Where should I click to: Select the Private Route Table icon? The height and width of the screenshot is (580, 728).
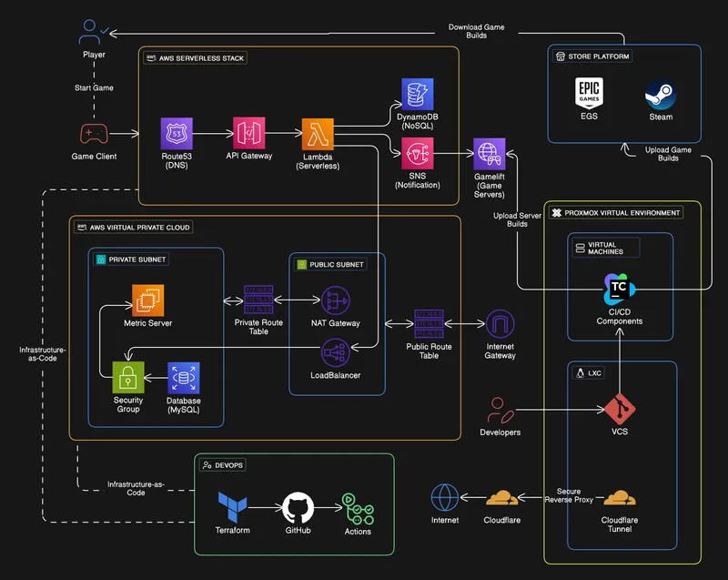(258, 300)
